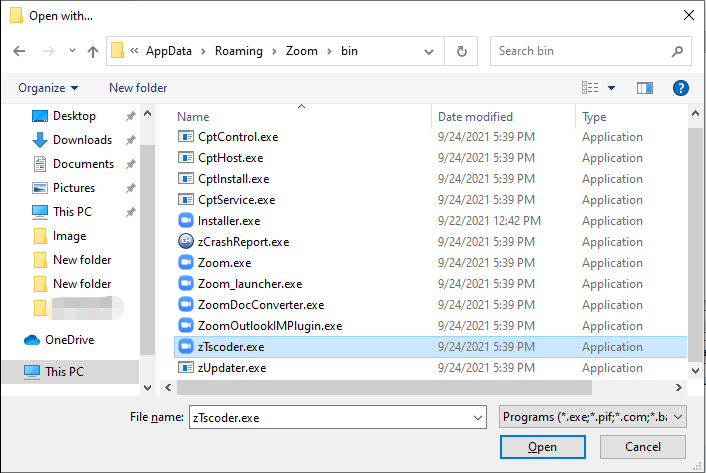
Task: Click the Cancel button
Action: [643, 447]
